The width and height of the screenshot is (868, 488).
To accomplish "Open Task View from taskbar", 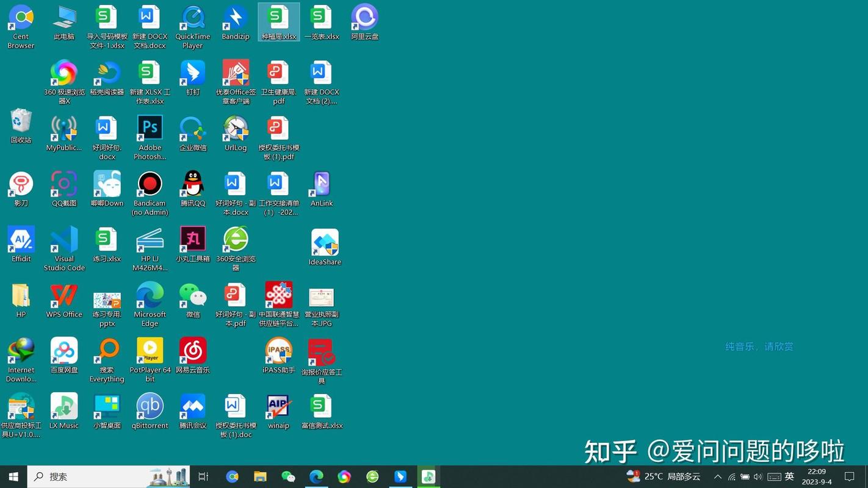I will (203, 476).
